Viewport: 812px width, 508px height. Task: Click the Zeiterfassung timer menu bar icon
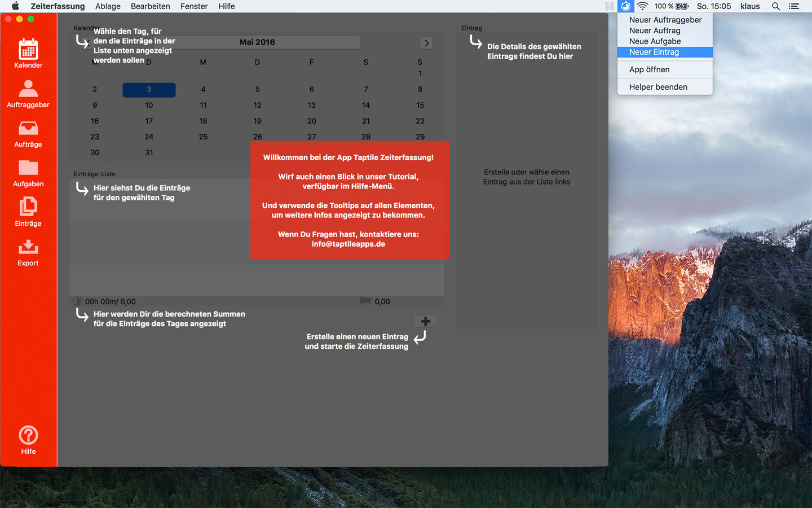pos(625,6)
